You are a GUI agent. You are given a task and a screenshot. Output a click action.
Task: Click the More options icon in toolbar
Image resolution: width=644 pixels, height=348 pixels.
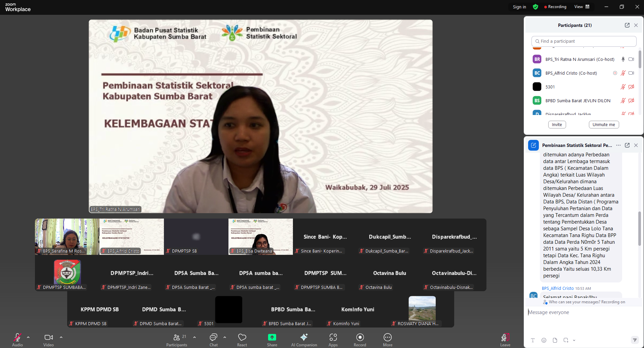387,338
